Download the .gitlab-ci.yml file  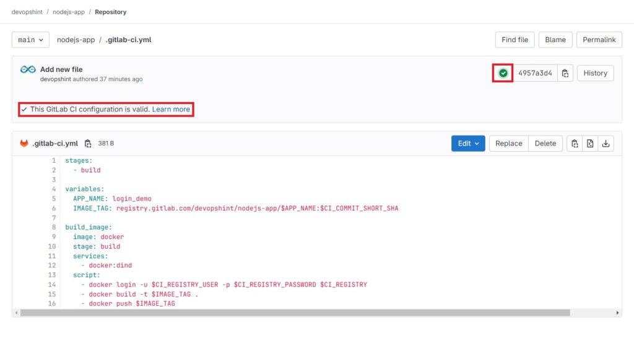[x=606, y=144]
